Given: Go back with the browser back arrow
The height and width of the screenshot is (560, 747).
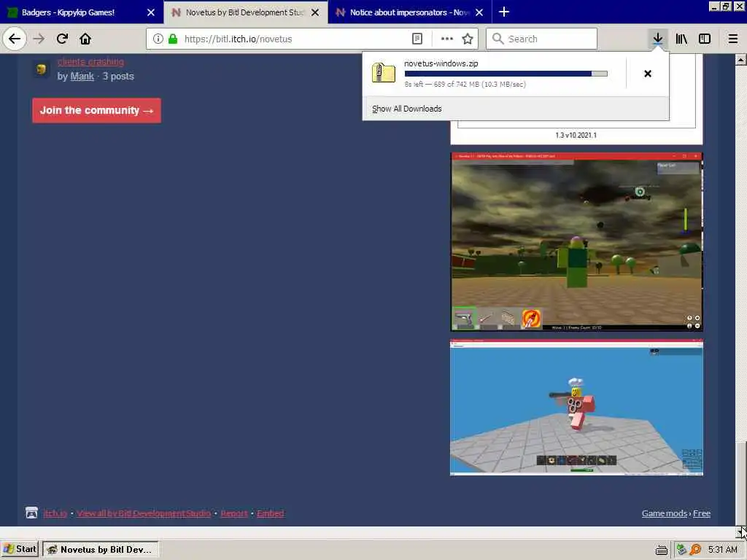Looking at the screenshot, I should (15, 39).
